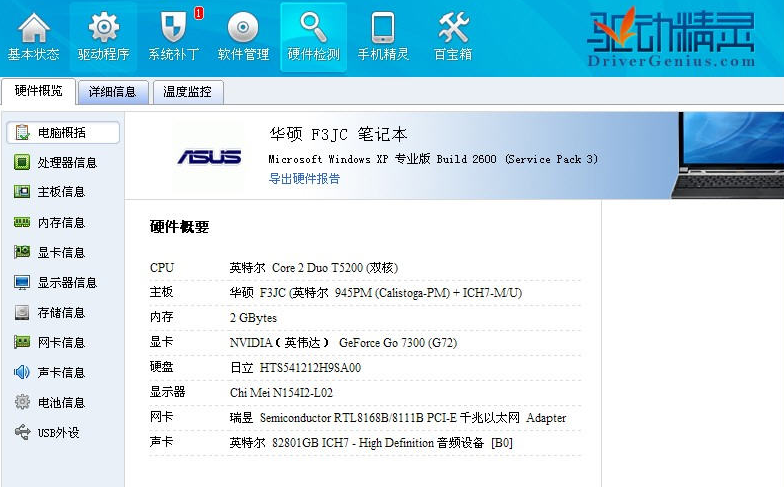784x487 pixels.
Task: Select 电脑概括 in the sidebar
Action: tap(63, 132)
